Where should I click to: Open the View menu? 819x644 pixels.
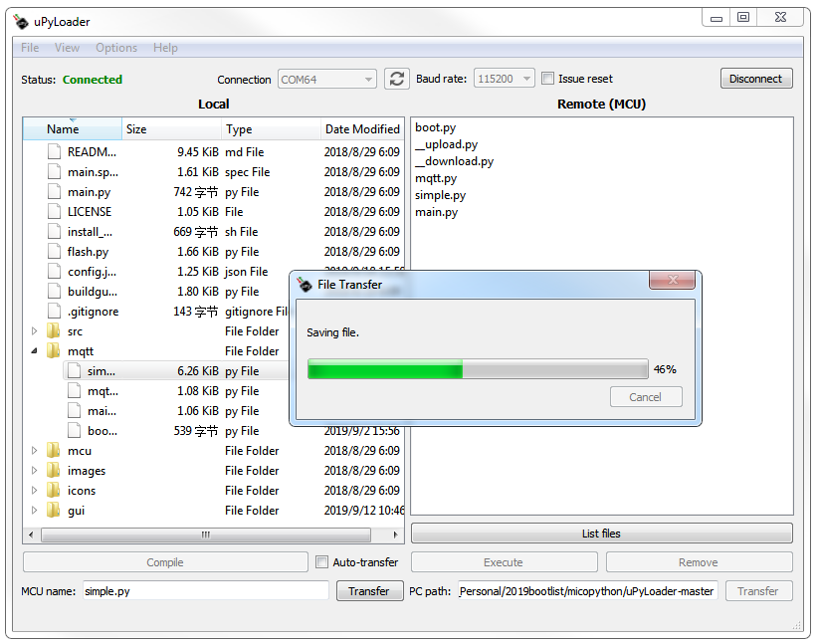[67, 48]
